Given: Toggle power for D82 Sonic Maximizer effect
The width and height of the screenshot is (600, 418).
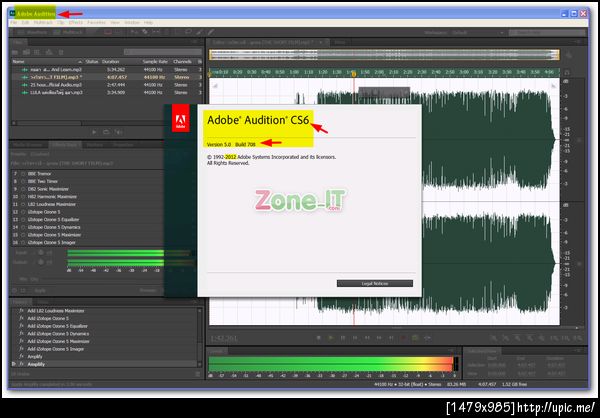Looking at the screenshot, I should [x=23, y=189].
